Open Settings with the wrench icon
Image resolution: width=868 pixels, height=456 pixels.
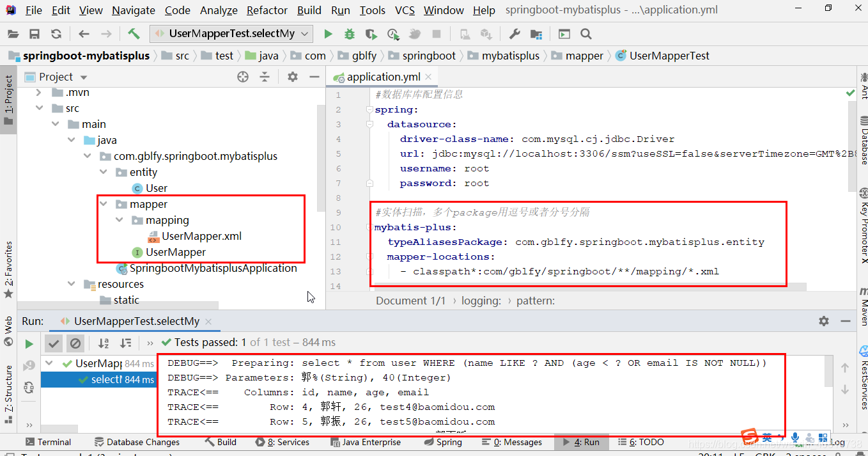(x=514, y=34)
